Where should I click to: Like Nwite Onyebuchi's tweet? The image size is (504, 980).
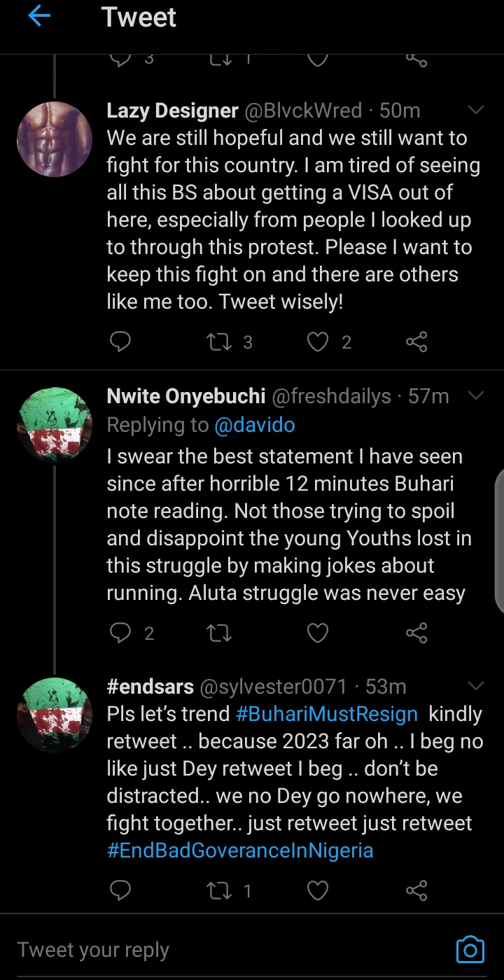coord(318,633)
